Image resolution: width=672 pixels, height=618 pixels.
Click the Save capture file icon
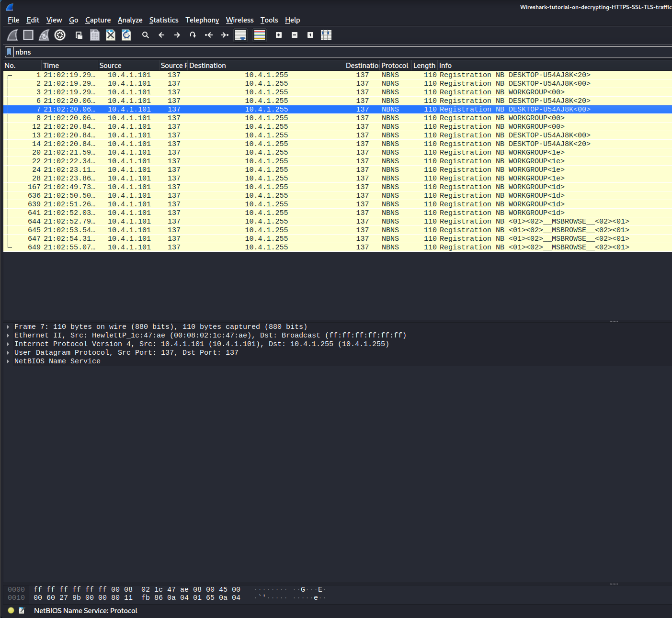pyautogui.click(x=95, y=35)
